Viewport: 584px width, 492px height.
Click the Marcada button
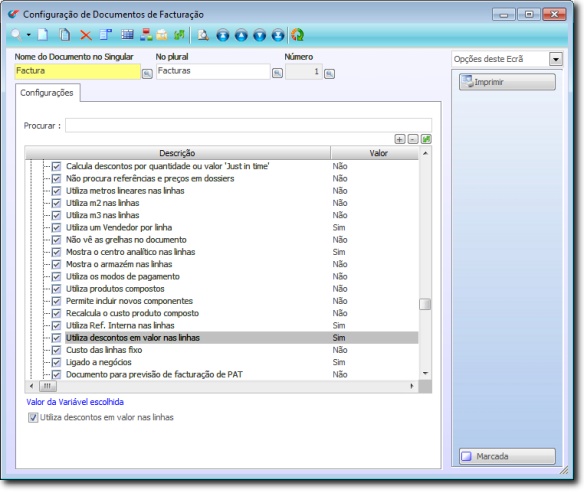(x=507, y=456)
